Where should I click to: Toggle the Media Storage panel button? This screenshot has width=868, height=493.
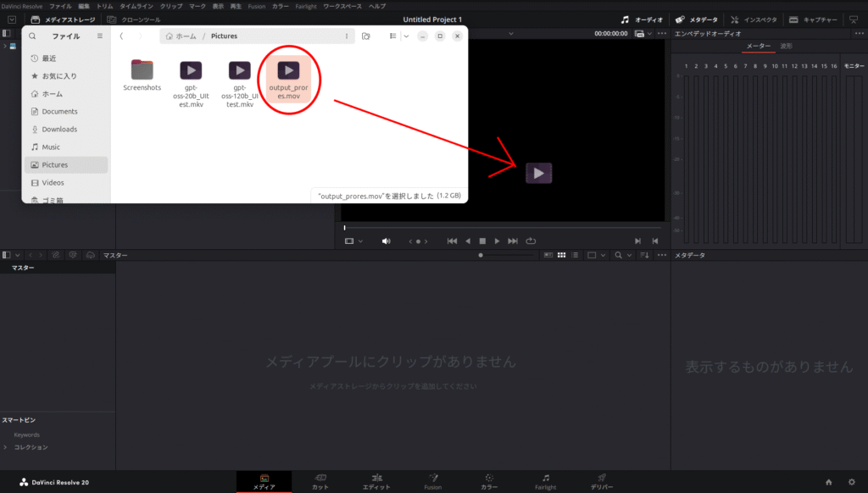tap(62, 19)
